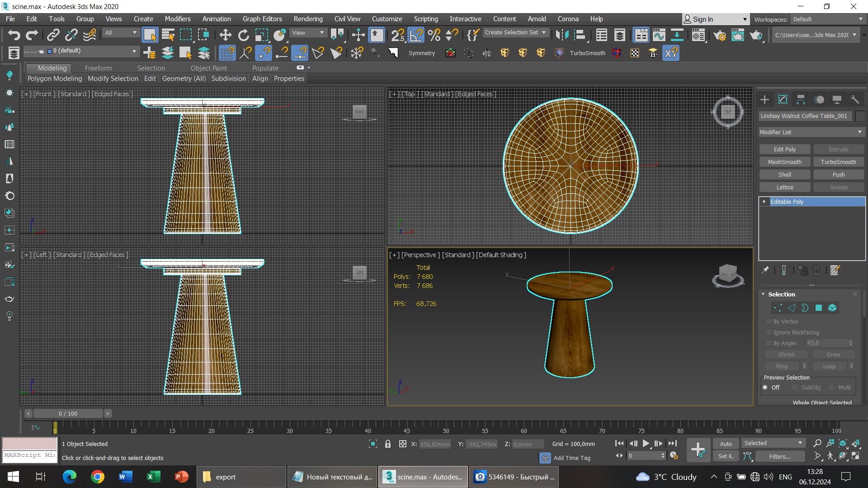The height and width of the screenshot is (488, 868).
Task: Click the Undo arrow icon
Action: point(14,35)
